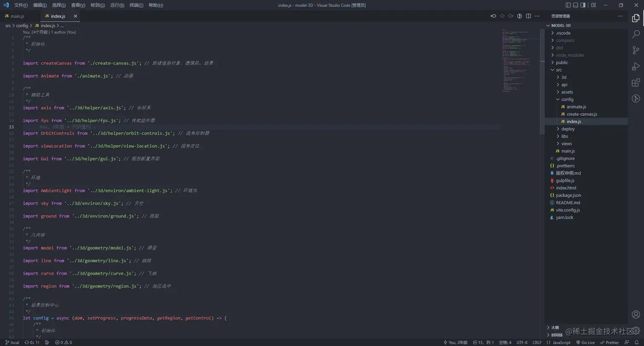Open the 帮助(H) menu
644x346 pixels.
pos(156,5)
